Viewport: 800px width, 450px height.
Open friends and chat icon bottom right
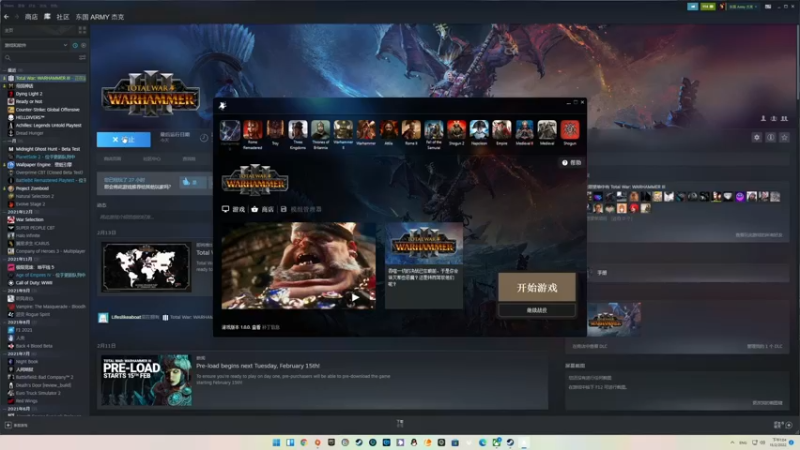pos(782,424)
